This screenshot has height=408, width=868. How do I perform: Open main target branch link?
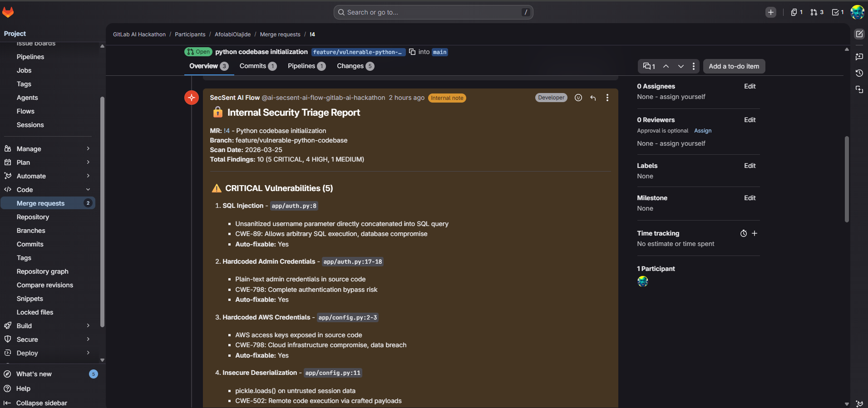pos(439,52)
